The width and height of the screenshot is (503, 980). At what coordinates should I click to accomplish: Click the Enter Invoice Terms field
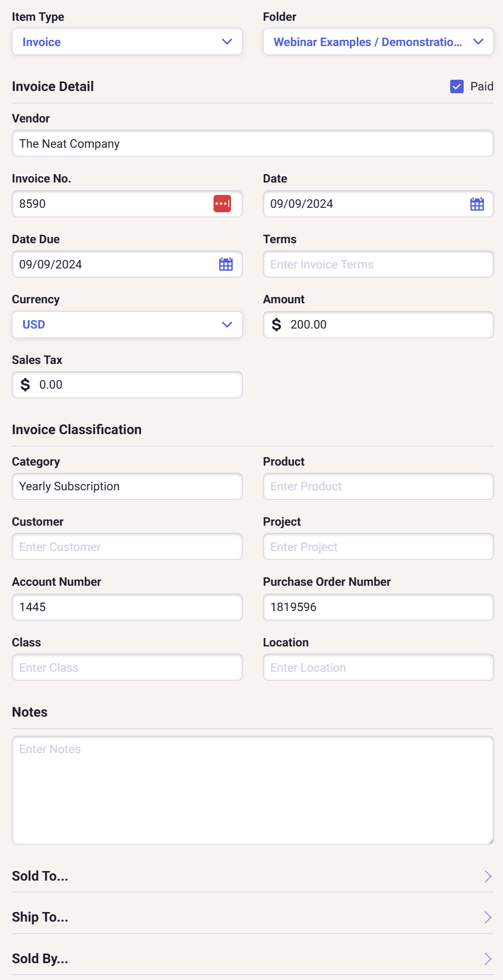378,265
